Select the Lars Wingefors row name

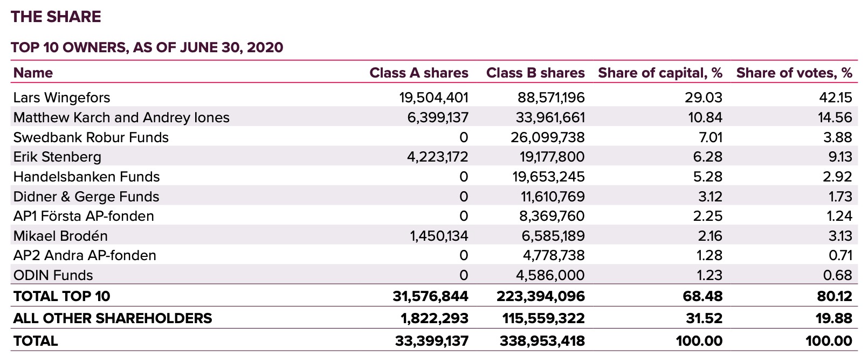[x=61, y=97]
